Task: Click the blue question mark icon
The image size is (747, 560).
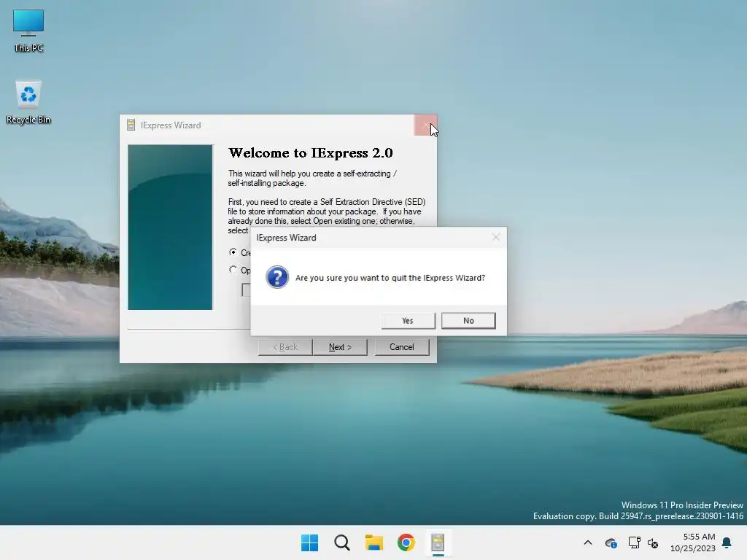Action: [277, 277]
